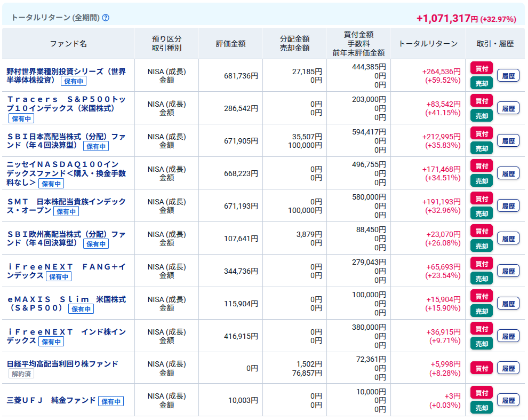Buy the SMT 日本株配当貴族 fund
Image resolution: width=528 pixels, height=420 pixels.
click(482, 199)
